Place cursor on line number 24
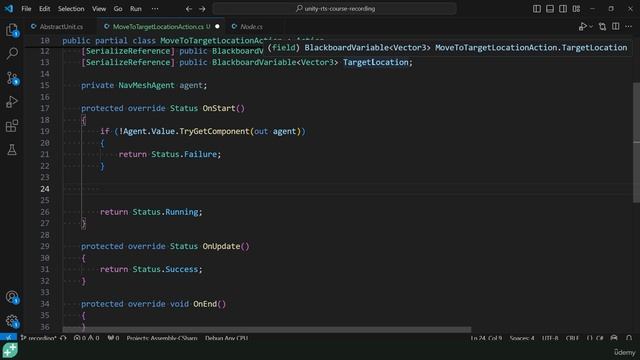This screenshot has height=360, width=640. [x=45, y=189]
